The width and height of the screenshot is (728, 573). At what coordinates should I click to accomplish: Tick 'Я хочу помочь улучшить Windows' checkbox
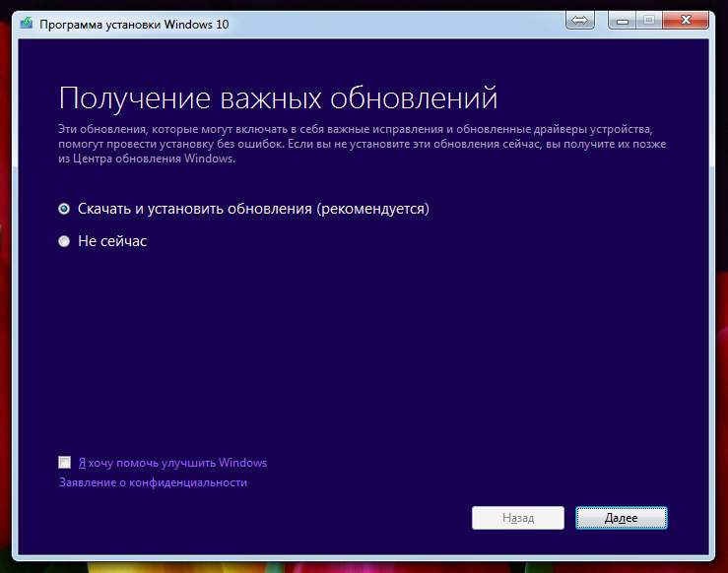[65, 462]
